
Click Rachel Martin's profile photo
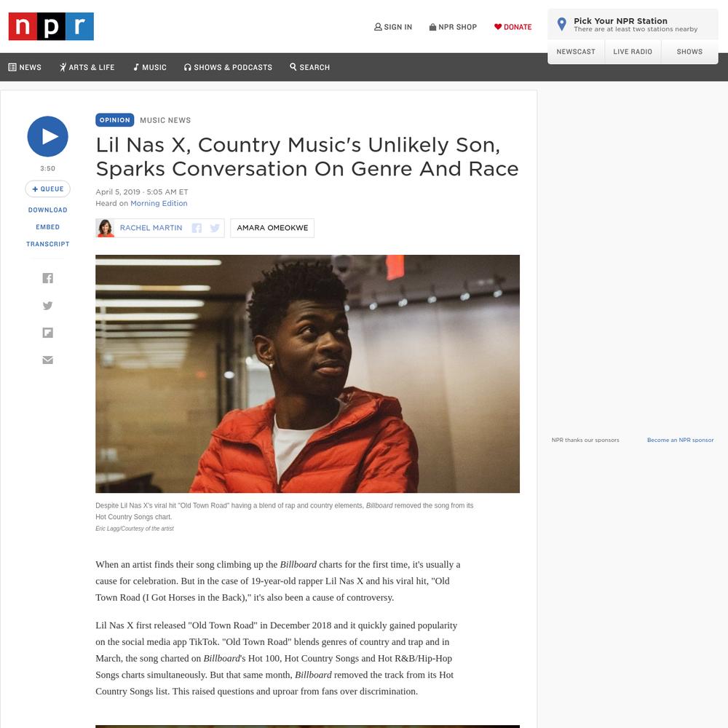(x=105, y=228)
